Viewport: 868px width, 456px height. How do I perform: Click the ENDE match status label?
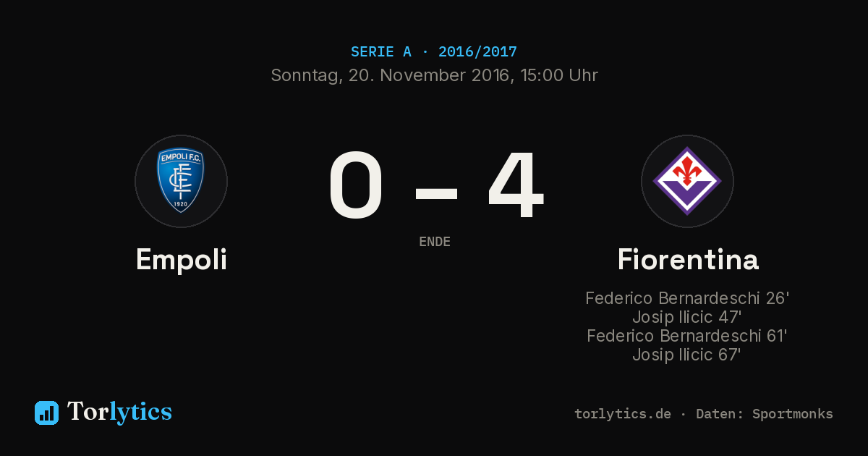(x=435, y=242)
